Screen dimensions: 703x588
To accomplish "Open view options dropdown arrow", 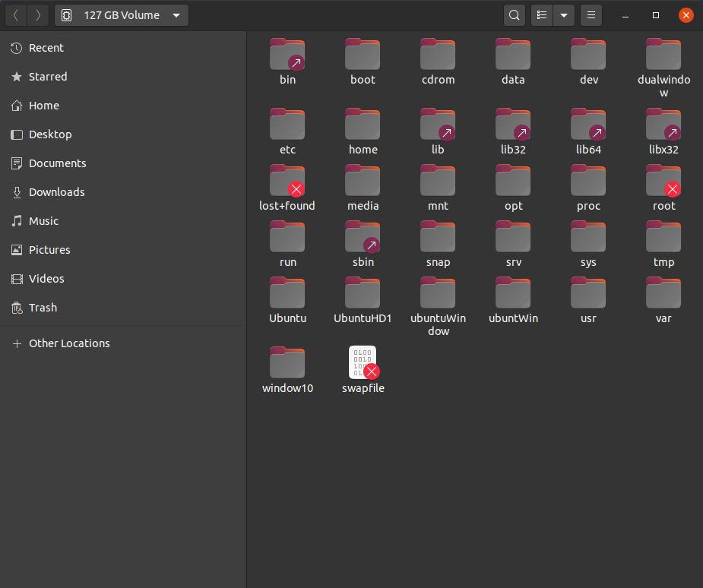I will click(x=564, y=15).
